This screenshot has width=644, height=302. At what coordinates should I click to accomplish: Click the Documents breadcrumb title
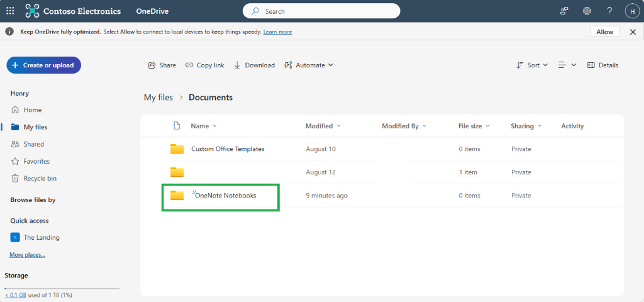click(x=211, y=98)
